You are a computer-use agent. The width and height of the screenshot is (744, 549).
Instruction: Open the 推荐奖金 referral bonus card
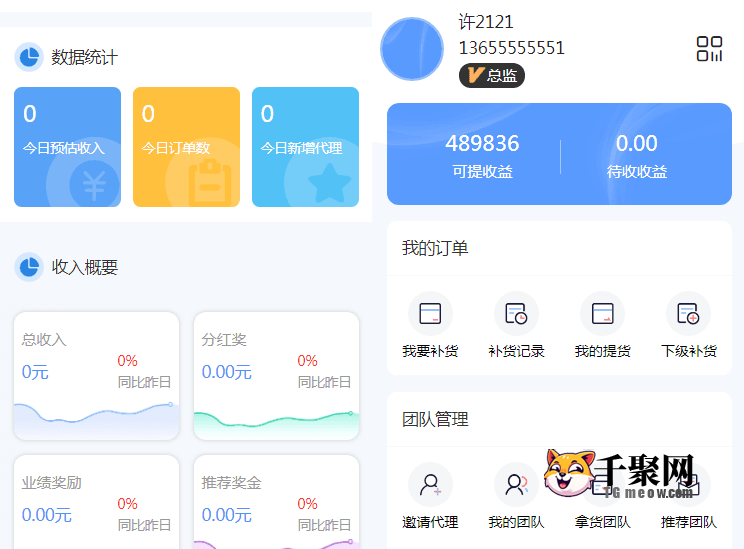(277, 502)
